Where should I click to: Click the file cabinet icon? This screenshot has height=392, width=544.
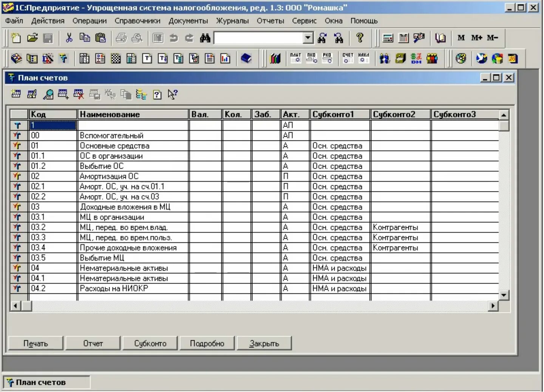[x=400, y=58]
